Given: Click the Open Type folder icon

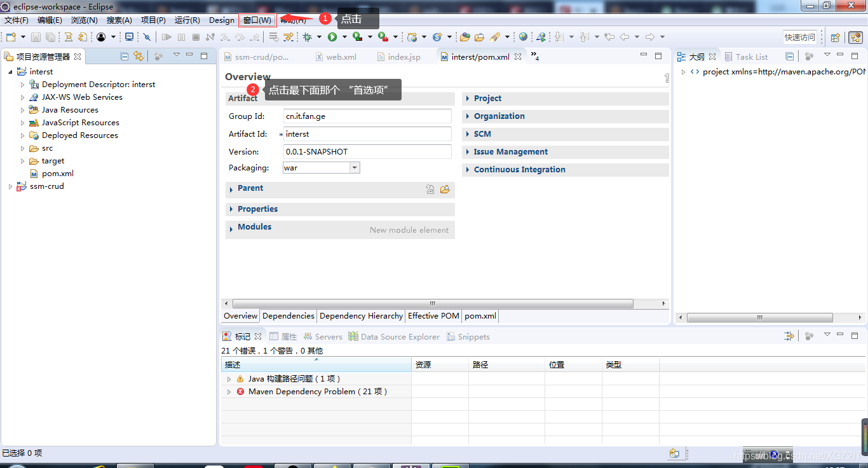Looking at the screenshot, I should (465, 38).
